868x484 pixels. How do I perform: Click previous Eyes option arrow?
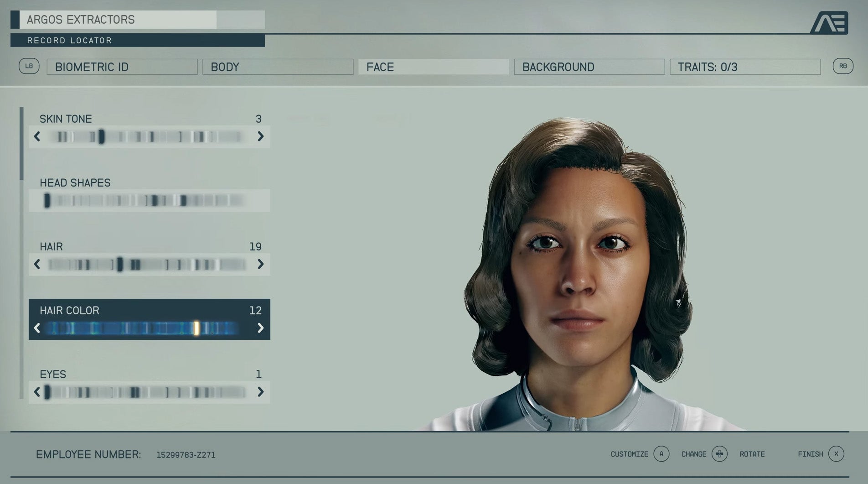point(37,392)
